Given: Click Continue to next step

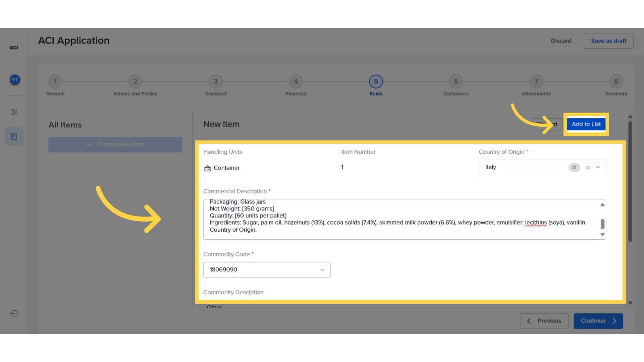Looking at the screenshot, I should (x=598, y=321).
